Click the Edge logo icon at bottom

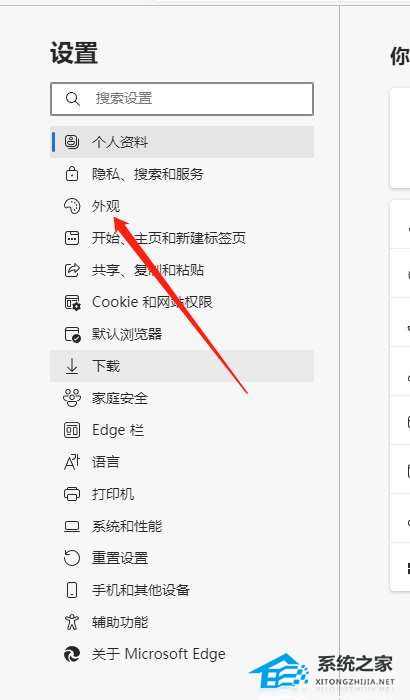71,654
